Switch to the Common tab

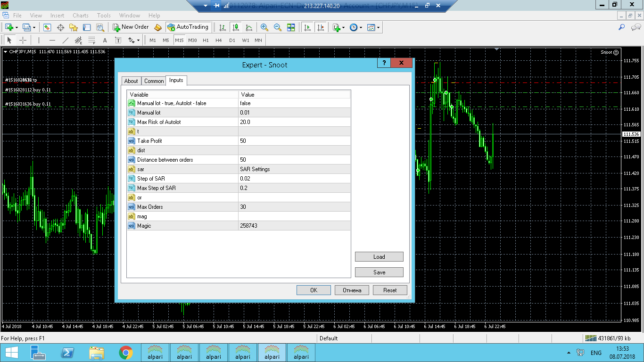(x=154, y=81)
